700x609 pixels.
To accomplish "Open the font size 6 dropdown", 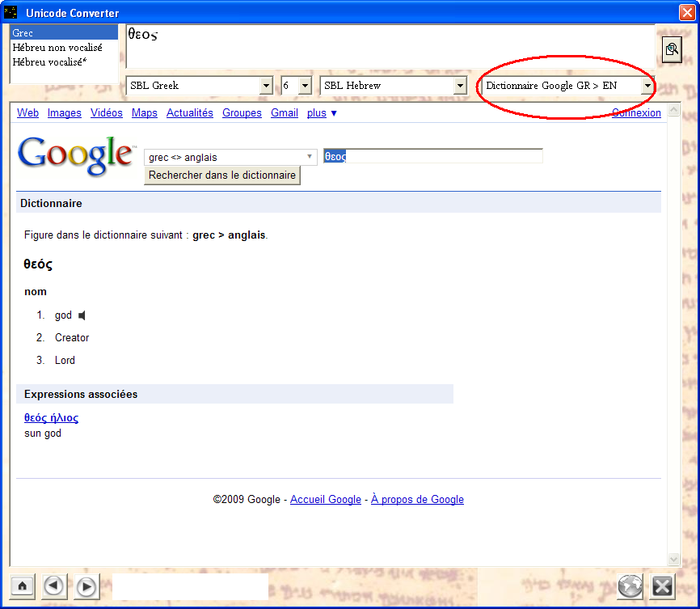I will click(x=305, y=86).
